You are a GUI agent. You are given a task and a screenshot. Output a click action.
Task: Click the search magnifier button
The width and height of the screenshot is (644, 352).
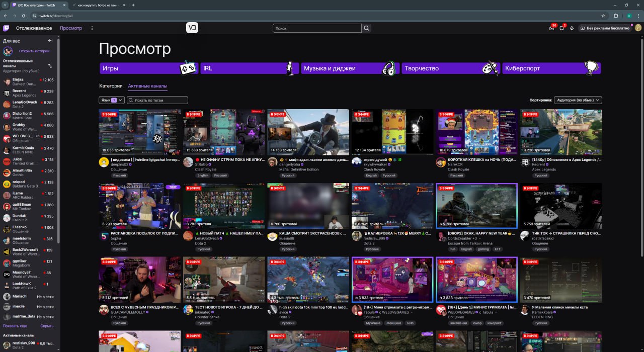pos(367,28)
